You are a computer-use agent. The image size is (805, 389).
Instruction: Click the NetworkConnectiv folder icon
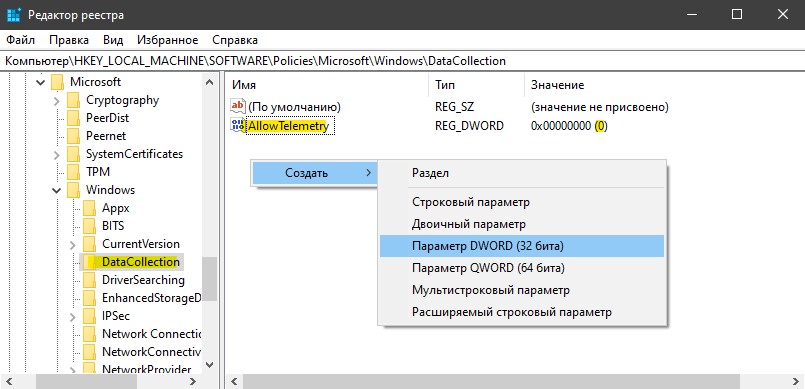pos(89,352)
